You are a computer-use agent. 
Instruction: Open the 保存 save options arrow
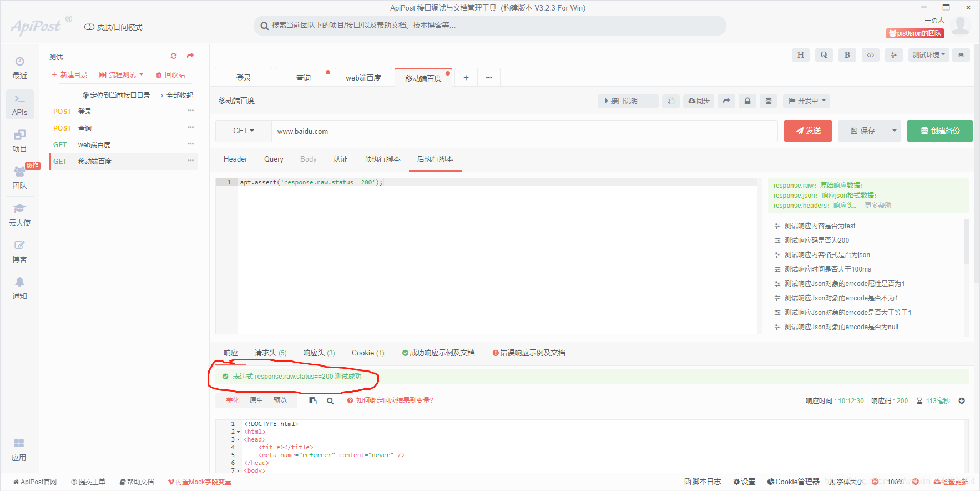pyautogui.click(x=894, y=131)
